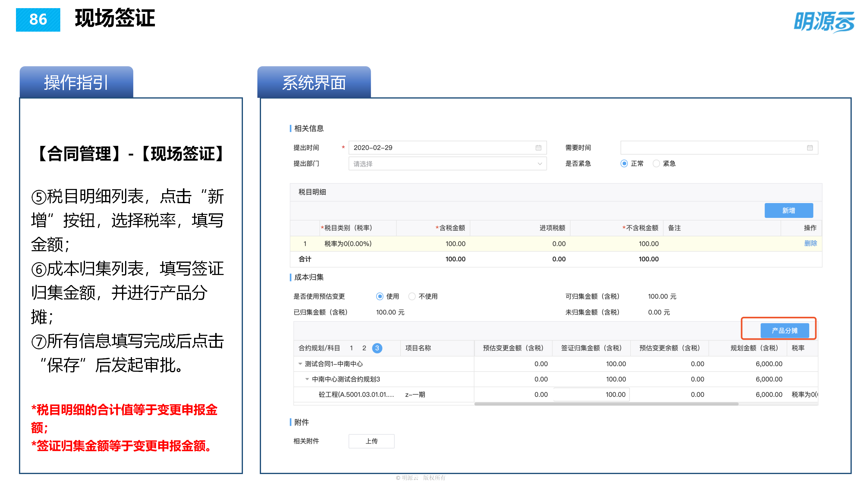Image resolution: width=868 pixels, height=487 pixels.
Task: Select the 紧急 radio option
Action: click(656, 163)
